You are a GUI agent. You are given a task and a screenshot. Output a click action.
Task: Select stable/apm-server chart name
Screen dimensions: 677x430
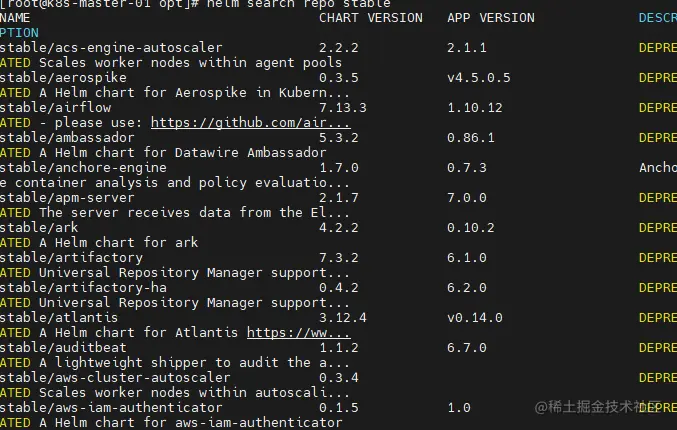[67, 198]
